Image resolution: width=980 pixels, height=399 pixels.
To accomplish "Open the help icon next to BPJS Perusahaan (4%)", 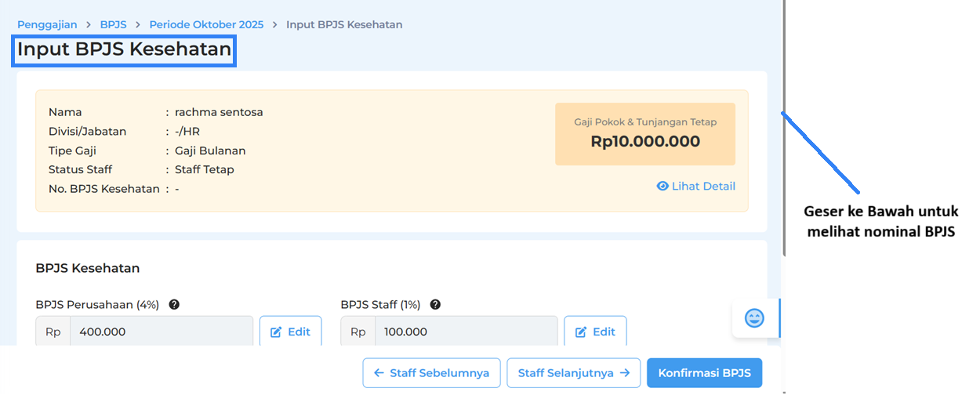I will (x=174, y=305).
